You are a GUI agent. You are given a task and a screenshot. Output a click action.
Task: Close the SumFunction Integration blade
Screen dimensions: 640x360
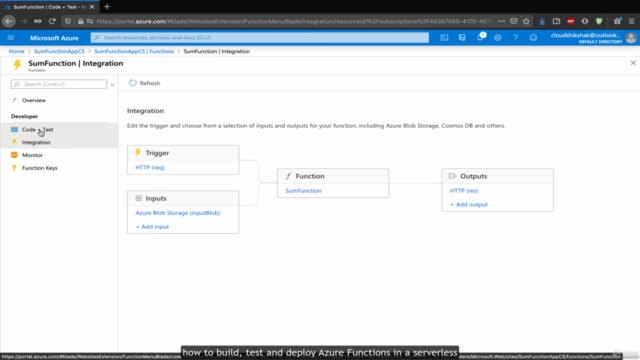coord(633,63)
